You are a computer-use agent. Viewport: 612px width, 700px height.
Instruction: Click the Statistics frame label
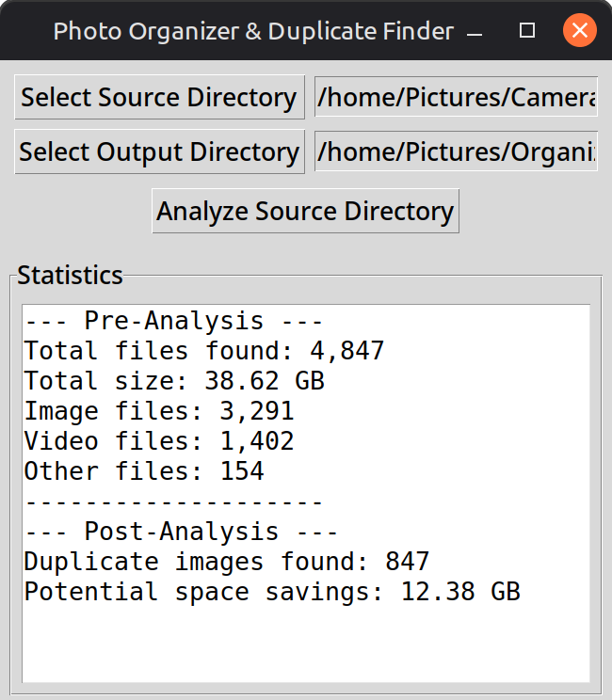point(70,276)
